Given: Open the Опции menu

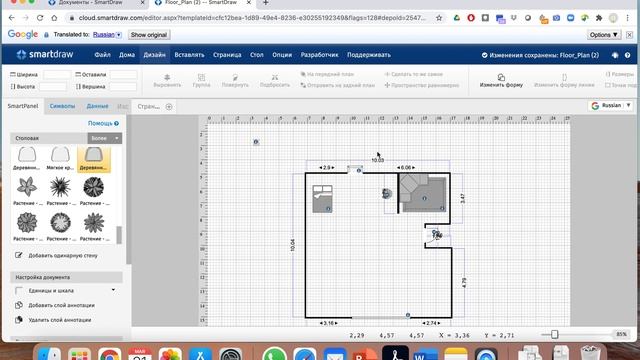Looking at the screenshot, I should (x=282, y=55).
